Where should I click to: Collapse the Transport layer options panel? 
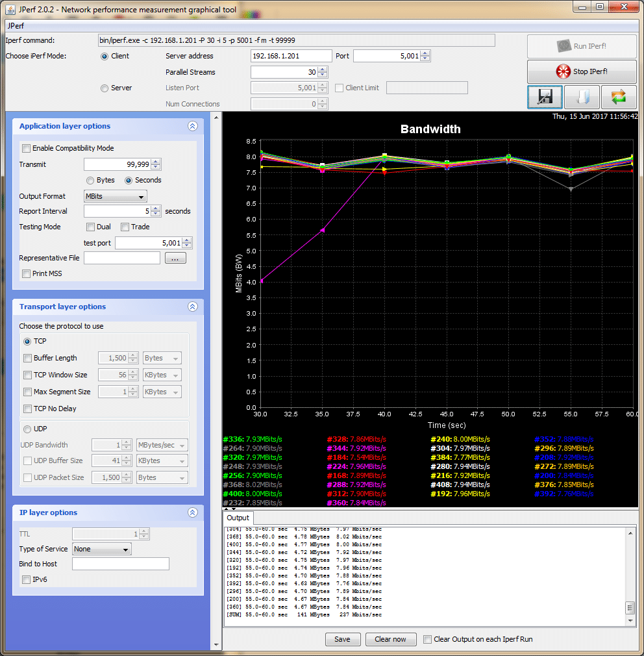192,307
